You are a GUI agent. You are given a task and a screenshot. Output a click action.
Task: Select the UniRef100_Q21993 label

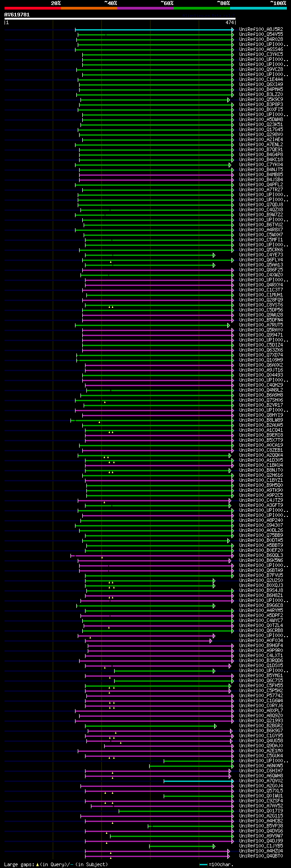(261, 721)
